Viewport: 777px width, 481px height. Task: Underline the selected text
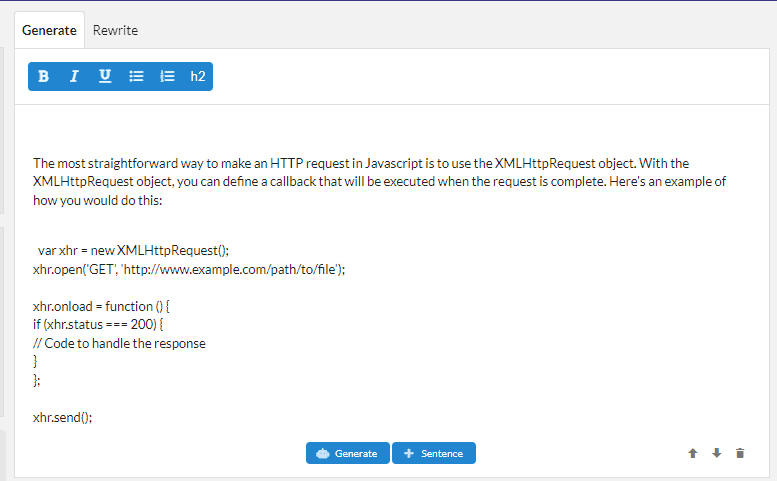tap(105, 76)
